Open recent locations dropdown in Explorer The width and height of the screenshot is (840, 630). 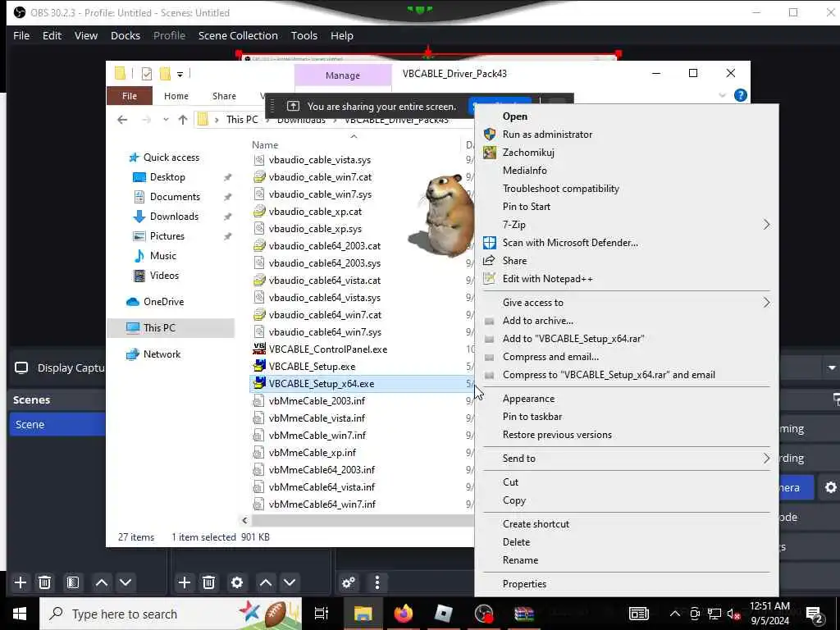(166, 120)
